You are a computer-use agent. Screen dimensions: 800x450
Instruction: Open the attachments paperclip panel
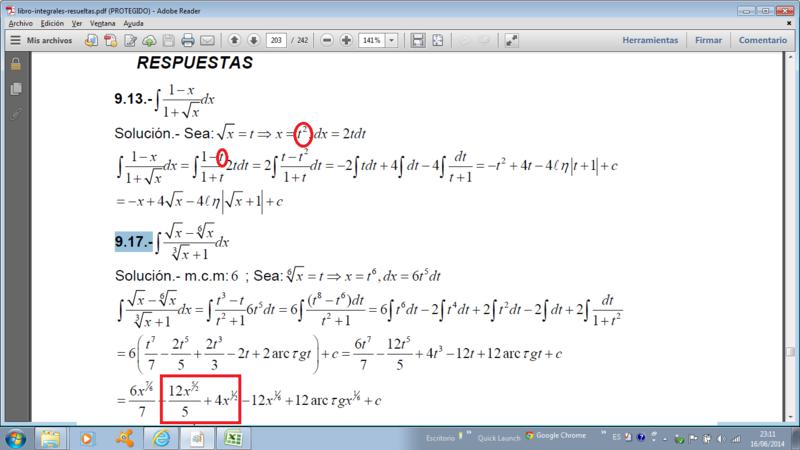pos(15,114)
